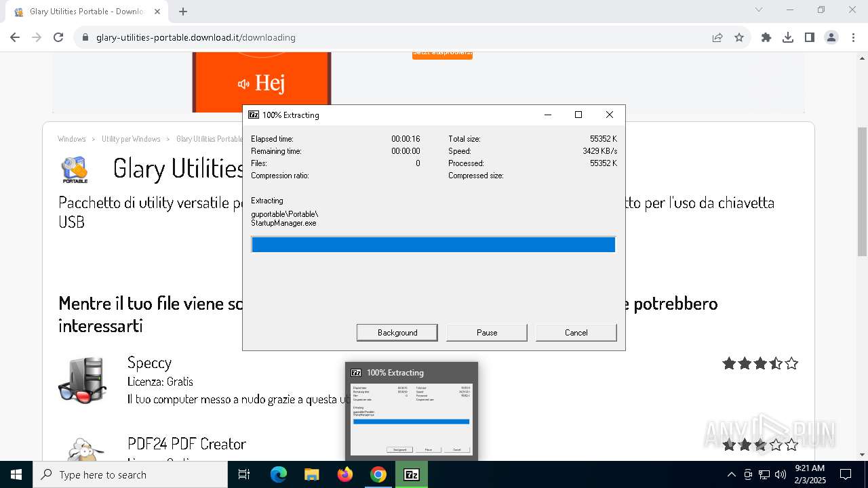Maximize the 7-Zip Extracting dialog

tap(578, 115)
